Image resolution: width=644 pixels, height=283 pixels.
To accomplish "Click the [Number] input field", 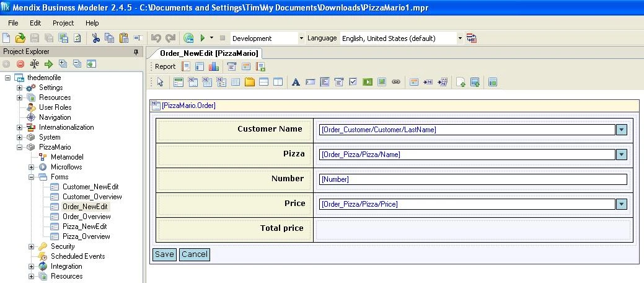I will click(472, 179).
